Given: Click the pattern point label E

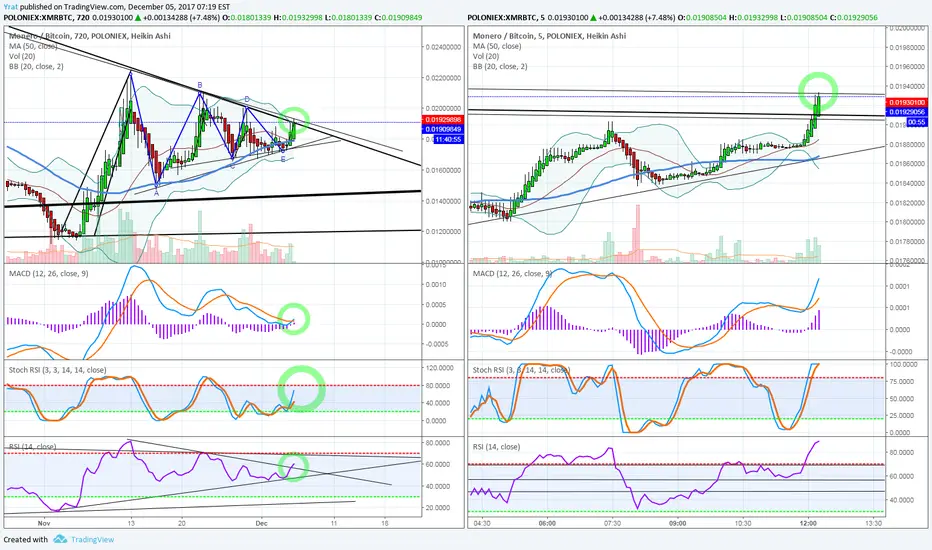Looking at the screenshot, I should coord(283,159).
